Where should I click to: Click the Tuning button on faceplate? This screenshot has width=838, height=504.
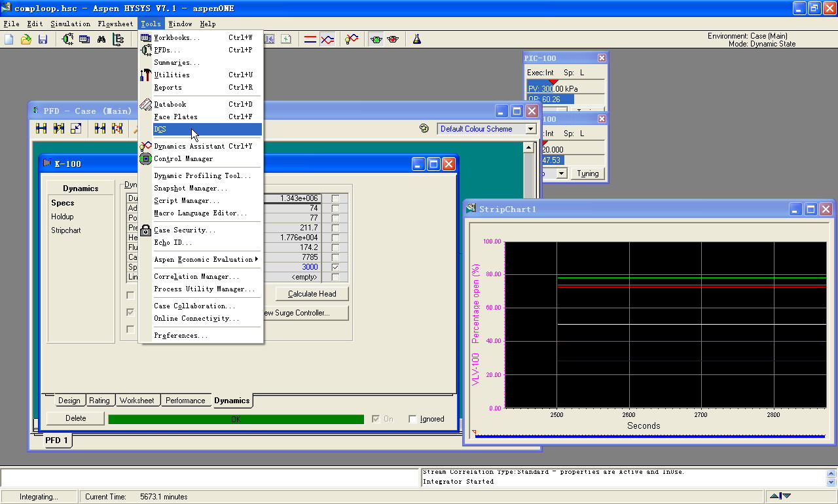(587, 173)
